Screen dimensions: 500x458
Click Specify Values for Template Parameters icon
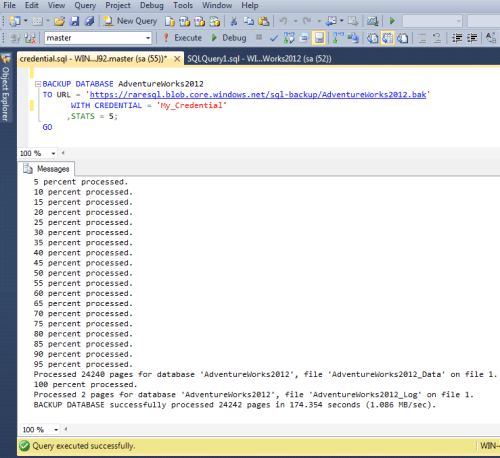click(491, 38)
